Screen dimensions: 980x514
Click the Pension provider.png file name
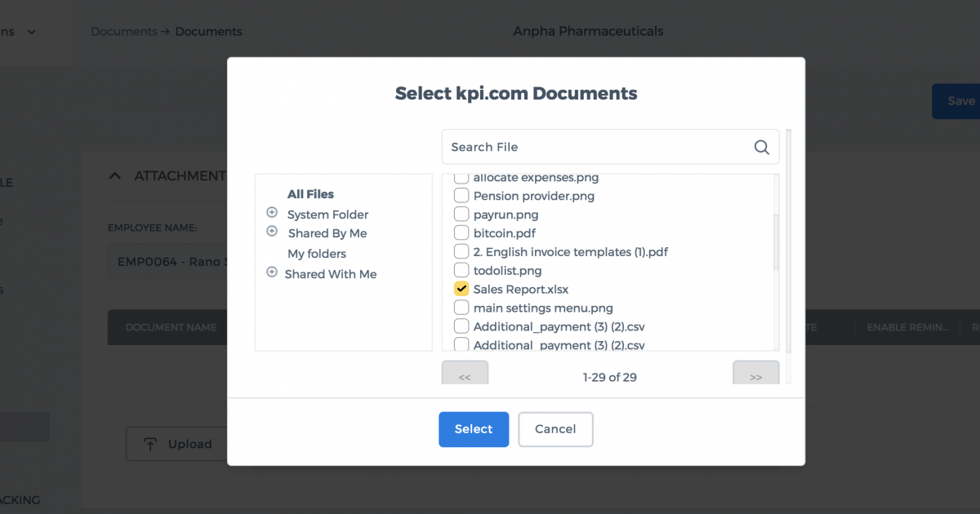[x=534, y=196]
